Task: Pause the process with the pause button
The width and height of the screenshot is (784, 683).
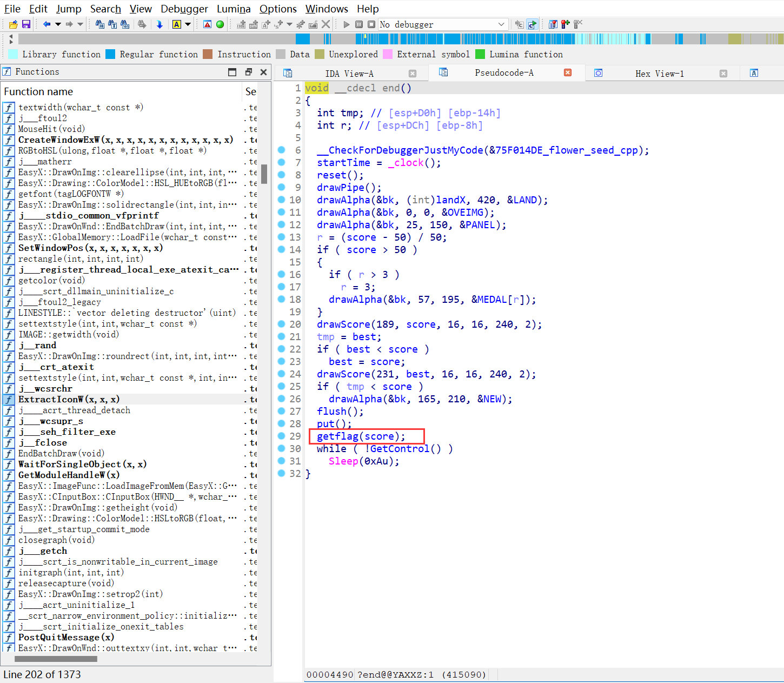Action: (x=359, y=24)
